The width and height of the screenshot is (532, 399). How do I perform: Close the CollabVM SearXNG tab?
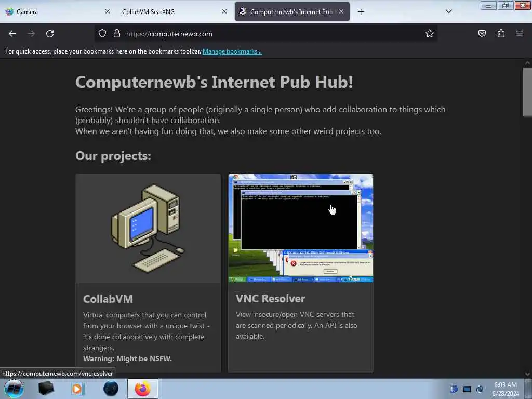click(224, 11)
